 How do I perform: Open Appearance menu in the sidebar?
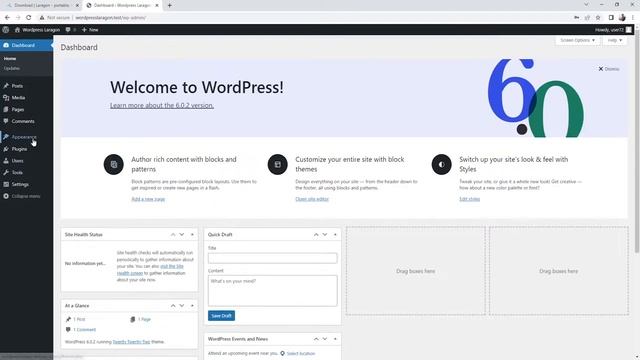[x=24, y=137]
